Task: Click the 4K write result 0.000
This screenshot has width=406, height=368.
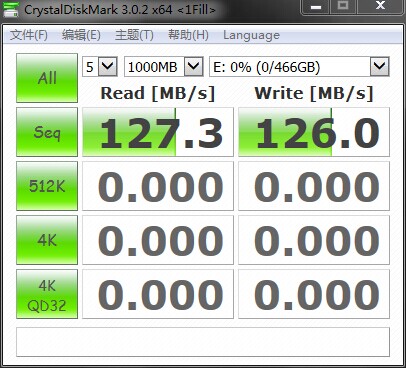Action: click(314, 240)
